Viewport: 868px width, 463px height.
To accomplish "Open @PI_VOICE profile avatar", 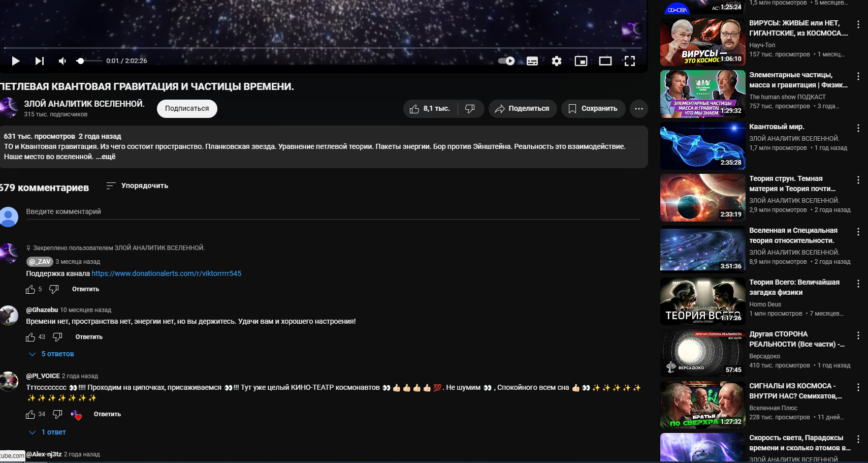I will click(x=9, y=382).
